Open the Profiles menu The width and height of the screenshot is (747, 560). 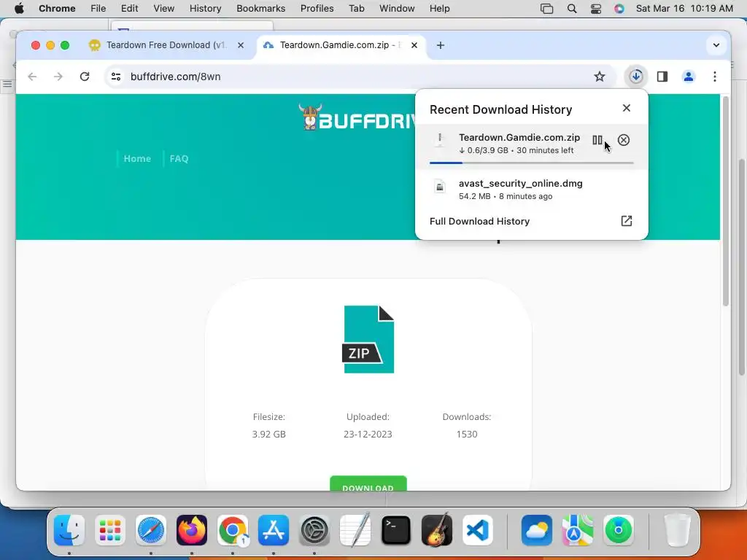pyautogui.click(x=317, y=9)
